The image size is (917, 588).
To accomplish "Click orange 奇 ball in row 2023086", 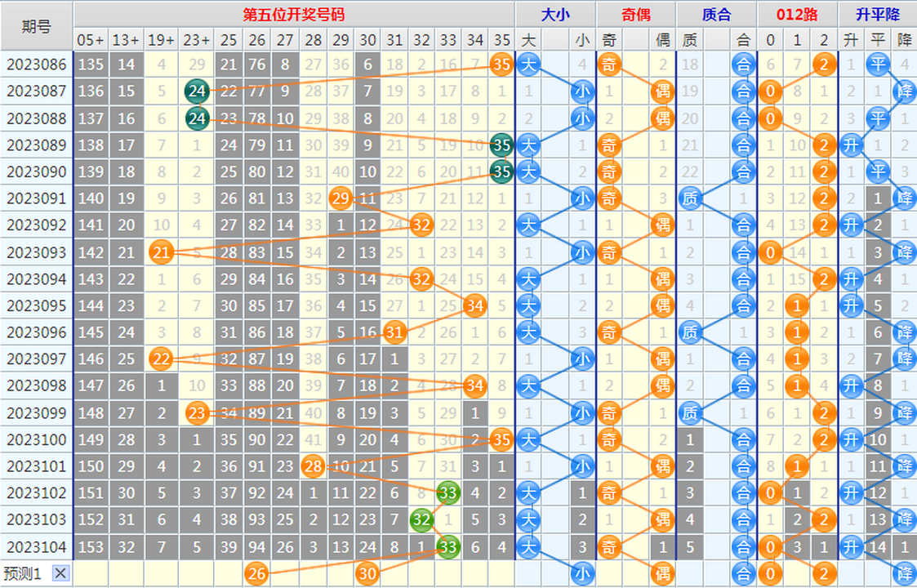I will 609,65.
